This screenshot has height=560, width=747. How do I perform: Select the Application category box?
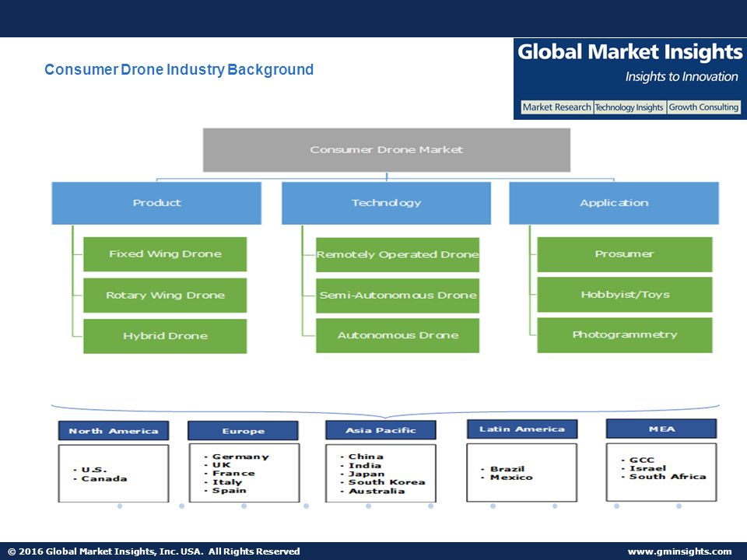(614, 203)
